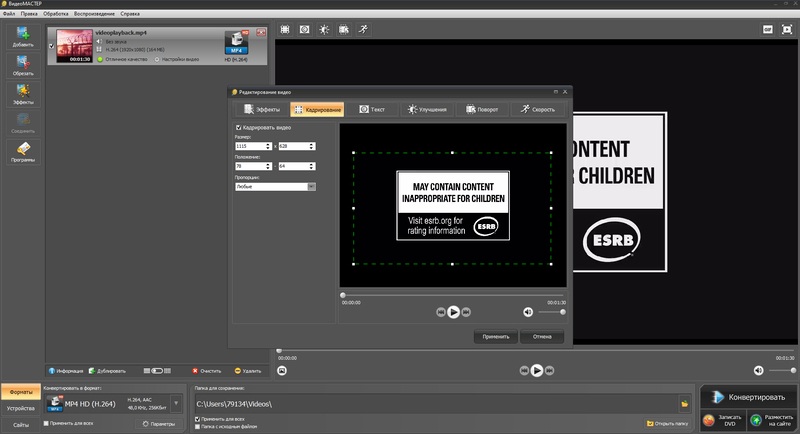Switch to the Поворот tab
The width and height of the screenshot is (800, 434).
(482, 109)
